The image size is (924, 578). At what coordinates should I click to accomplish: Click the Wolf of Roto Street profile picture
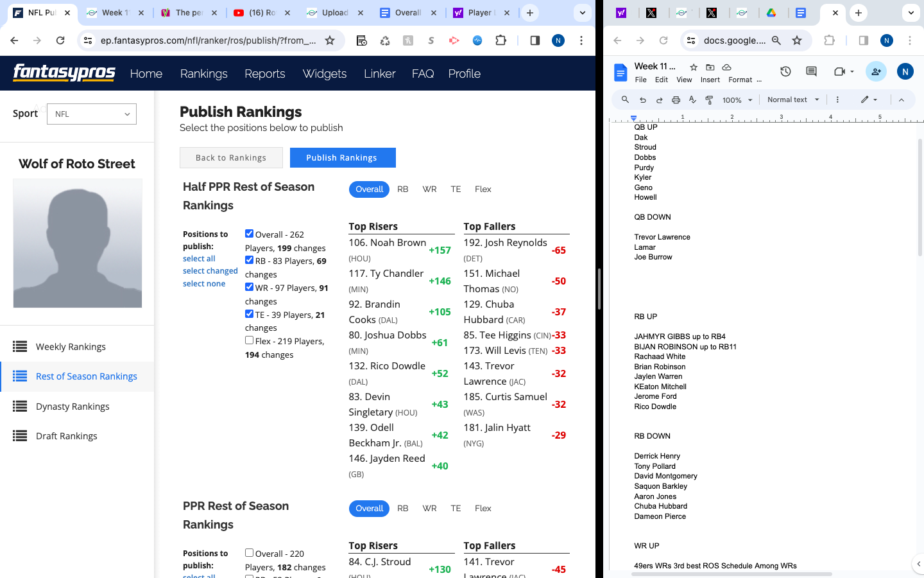78,243
